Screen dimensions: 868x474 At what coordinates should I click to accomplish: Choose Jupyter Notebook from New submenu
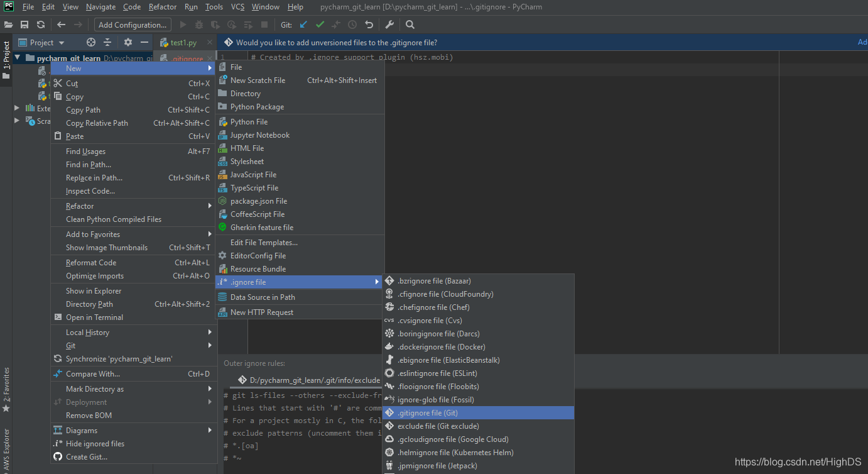click(x=300, y=135)
